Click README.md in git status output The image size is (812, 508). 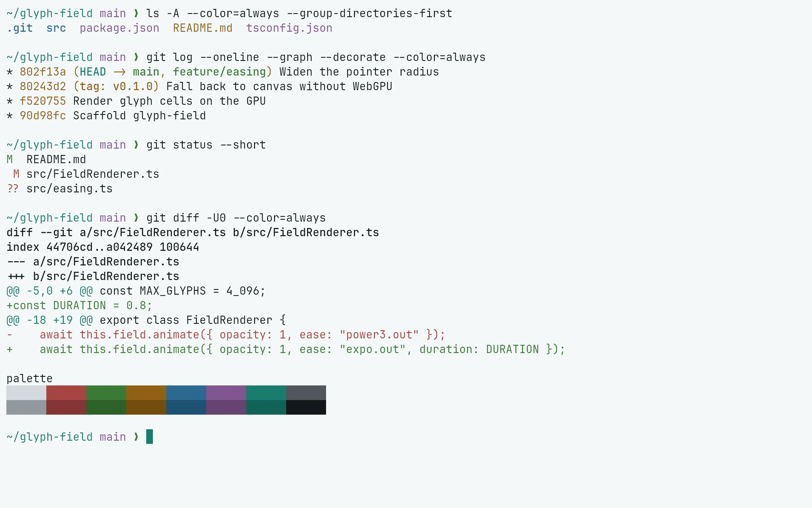[x=56, y=160]
